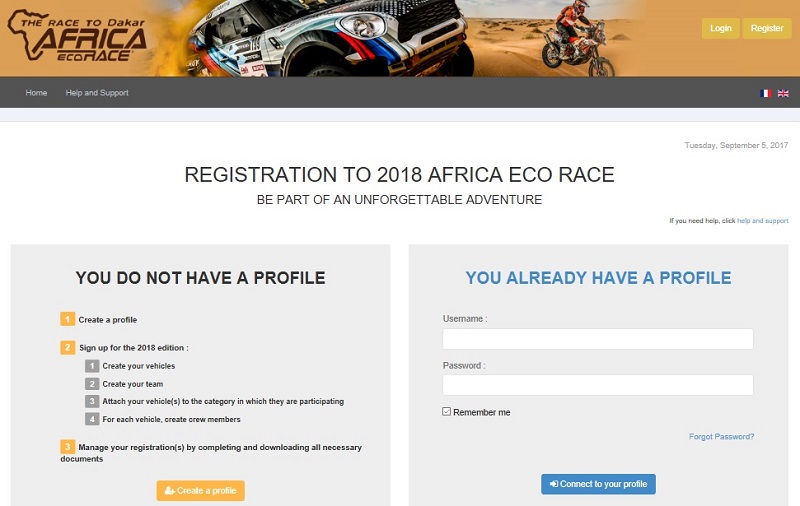Click the rally car banner image

coord(327,38)
